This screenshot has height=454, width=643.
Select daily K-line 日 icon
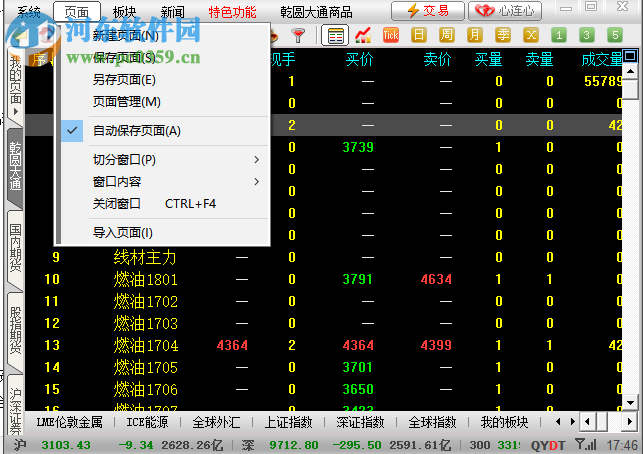coord(419,35)
